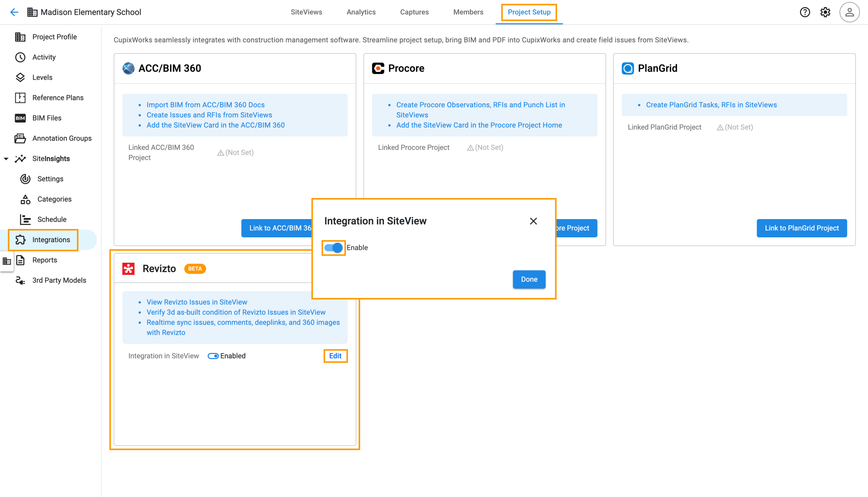The image size is (868, 497).
Task: Open Create Procore Observations, RFIs and Punch List link
Action: tap(480, 110)
